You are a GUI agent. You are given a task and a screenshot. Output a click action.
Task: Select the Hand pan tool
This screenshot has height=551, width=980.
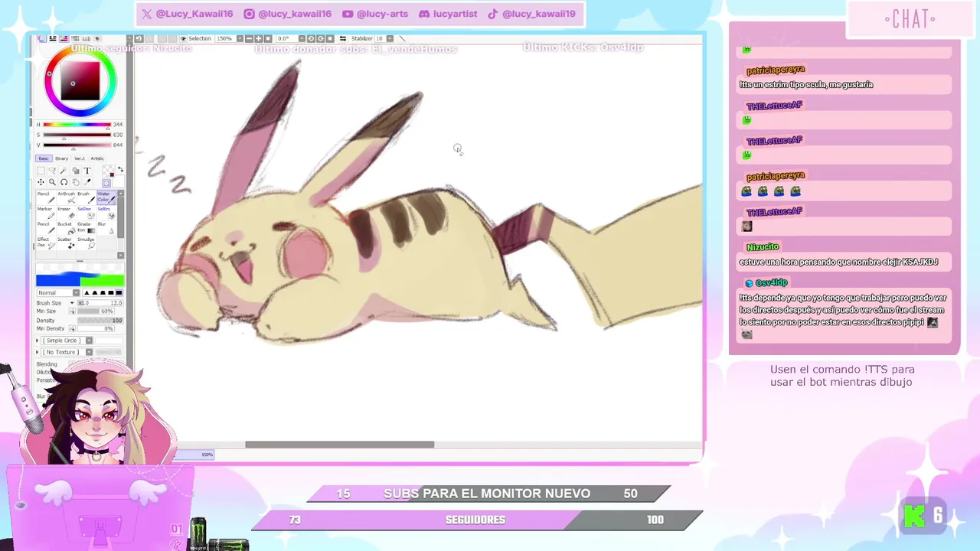click(76, 182)
